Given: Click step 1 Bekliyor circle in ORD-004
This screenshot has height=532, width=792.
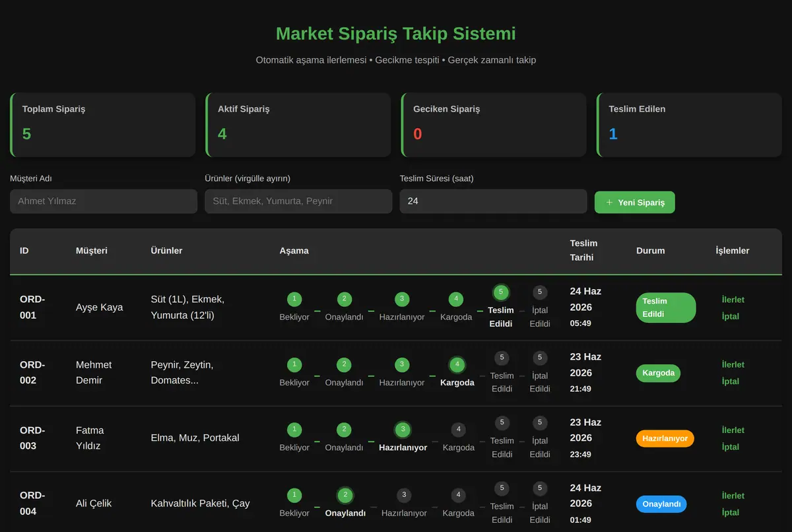Looking at the screenshot, I should pos(294,495).
